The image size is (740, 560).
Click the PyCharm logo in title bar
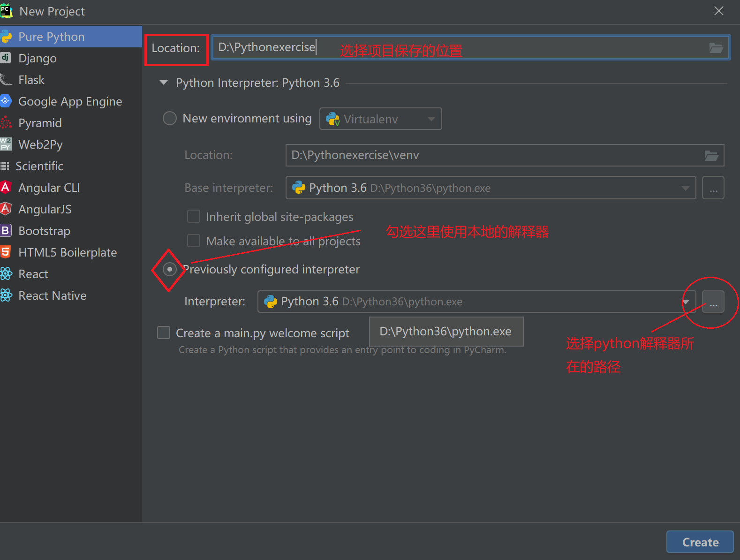6,11
